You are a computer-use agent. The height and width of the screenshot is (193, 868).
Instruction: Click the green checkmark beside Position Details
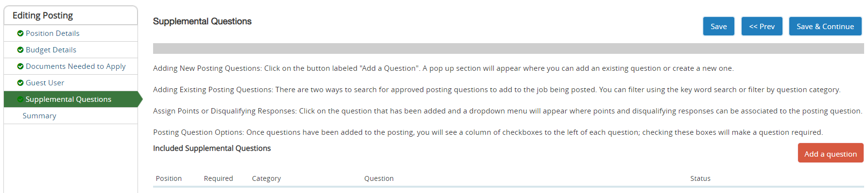(20, 33)
